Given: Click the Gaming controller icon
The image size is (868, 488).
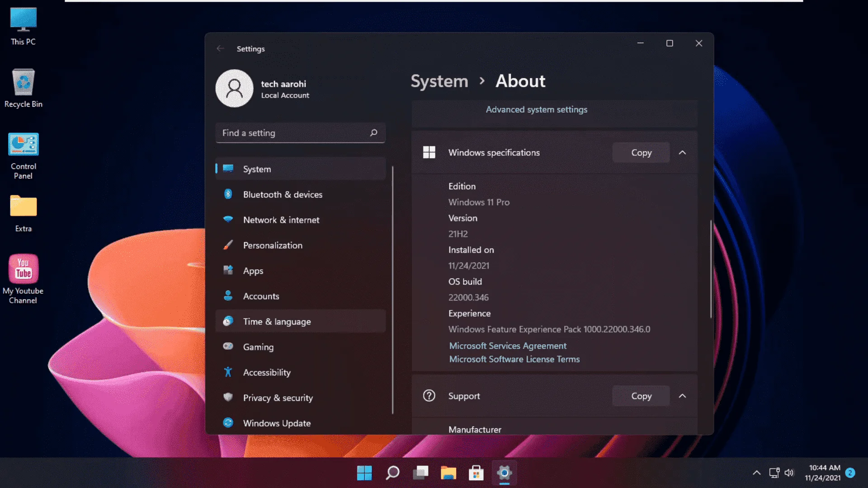Looking at the screenshot, I should point(228,346).
